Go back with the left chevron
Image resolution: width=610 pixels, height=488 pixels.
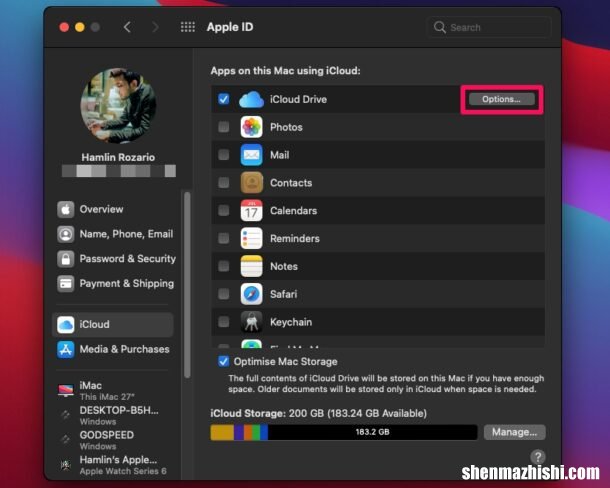(127, 27)
